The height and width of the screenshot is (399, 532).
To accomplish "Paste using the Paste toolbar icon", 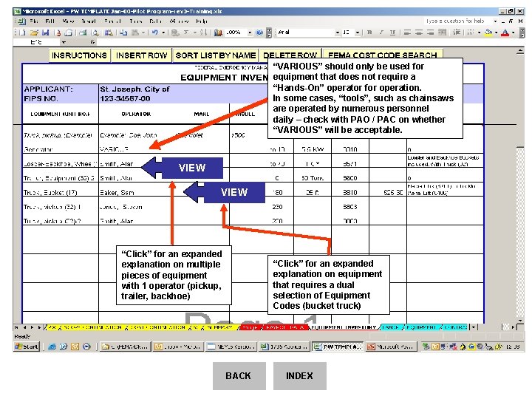I will [135, 33].
